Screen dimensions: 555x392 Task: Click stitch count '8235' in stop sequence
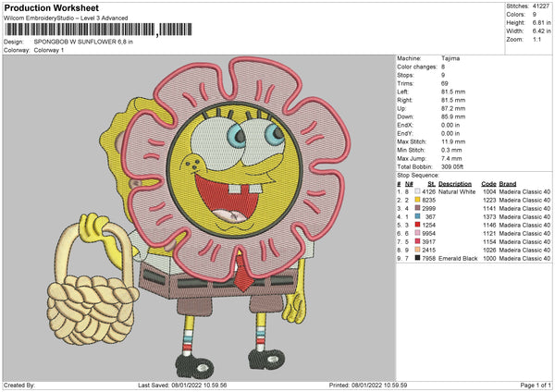tap(428, 201)
